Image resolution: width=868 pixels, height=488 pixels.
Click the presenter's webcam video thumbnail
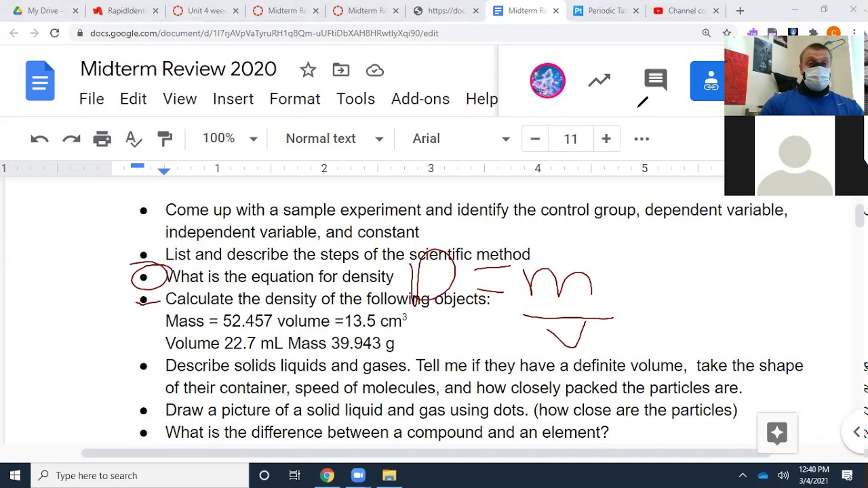(796, 75)
